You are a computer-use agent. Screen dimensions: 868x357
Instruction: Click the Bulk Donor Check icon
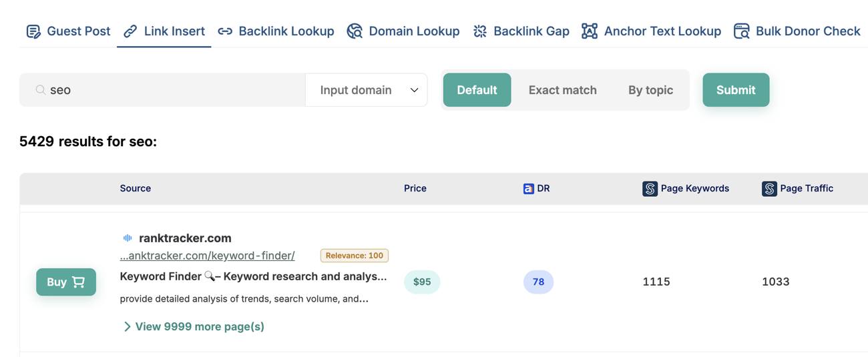coord(741,31)
